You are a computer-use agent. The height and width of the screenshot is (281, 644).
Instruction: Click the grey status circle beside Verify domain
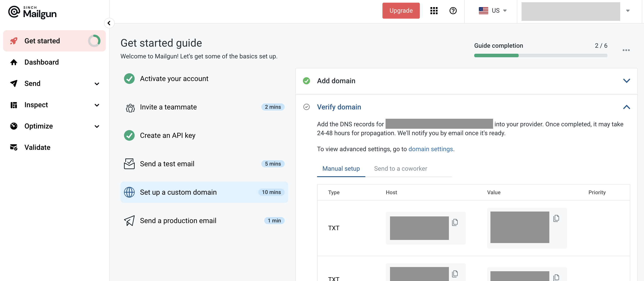tap(306, 107)
